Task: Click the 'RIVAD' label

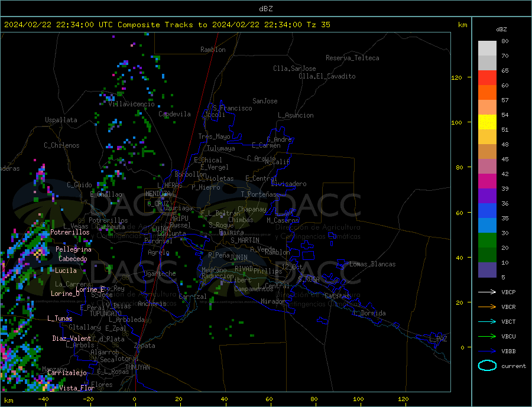Action: [x=244, y=269]
